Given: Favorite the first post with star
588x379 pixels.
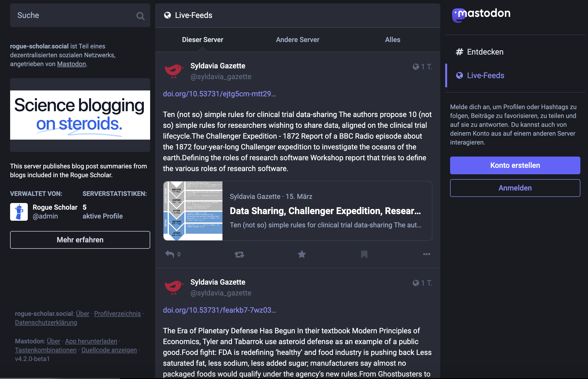Looking at the screenshot, I should 302,254.
